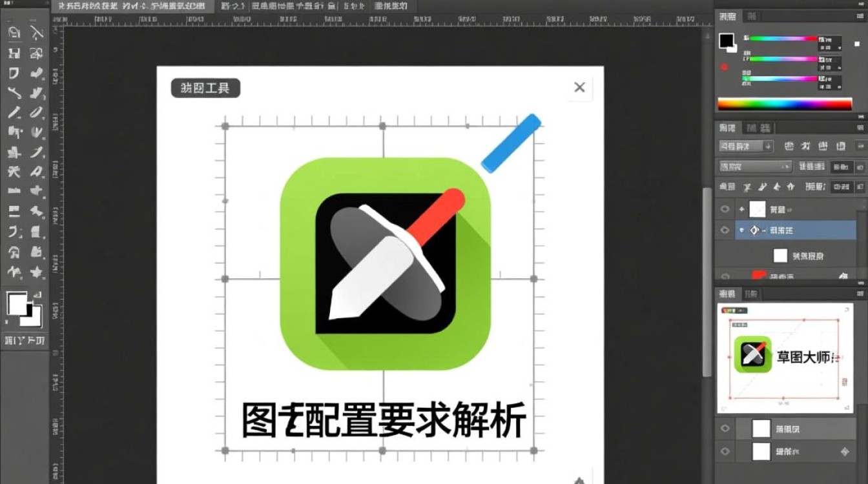Viewport: 868px width, 484px height.
Task: Click the navigator preview thumbnail
Action: (x=784, y=358)
